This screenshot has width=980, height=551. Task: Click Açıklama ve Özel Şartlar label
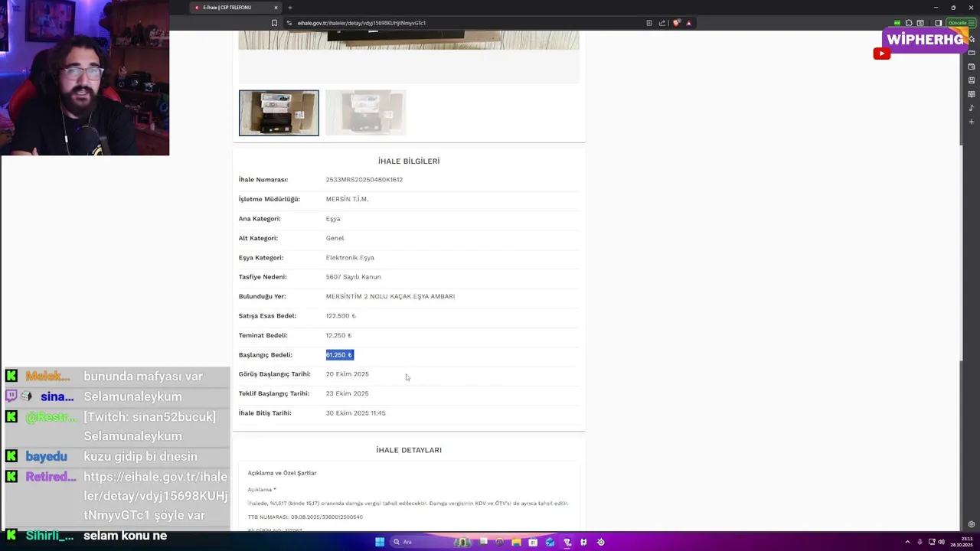[x=282, y=473]
